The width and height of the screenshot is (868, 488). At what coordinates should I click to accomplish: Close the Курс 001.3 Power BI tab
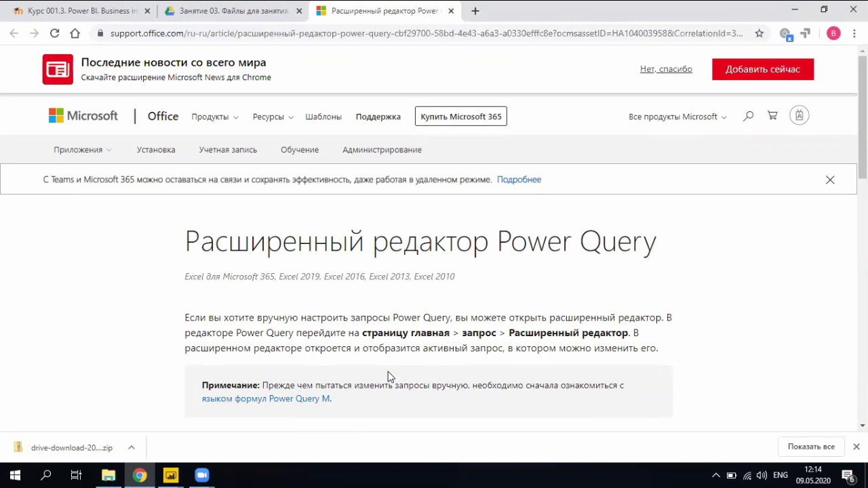click(147, 11)
